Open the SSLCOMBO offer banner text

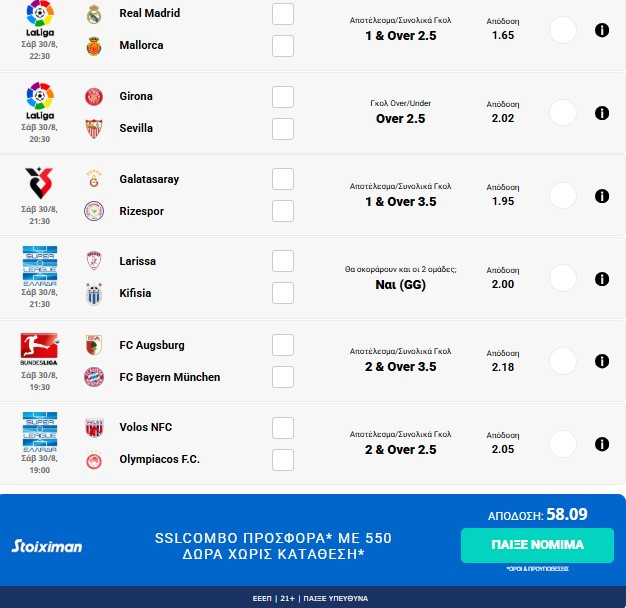(273, 546)
